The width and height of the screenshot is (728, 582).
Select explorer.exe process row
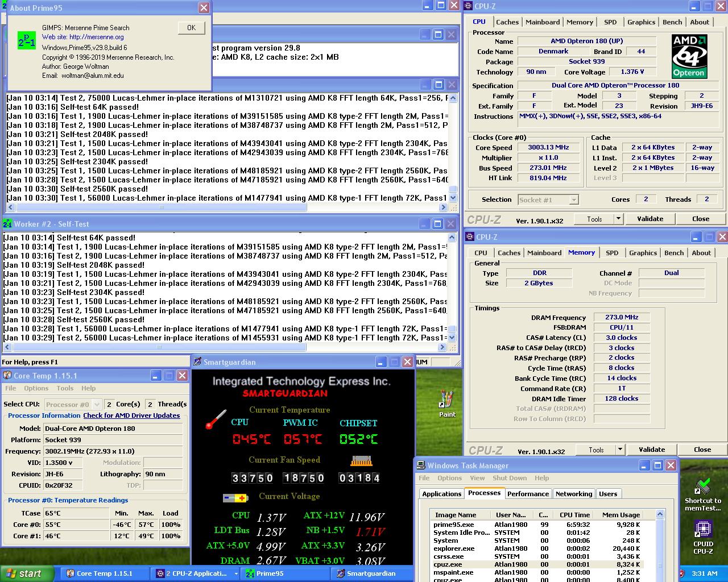(x=537, y=548)
